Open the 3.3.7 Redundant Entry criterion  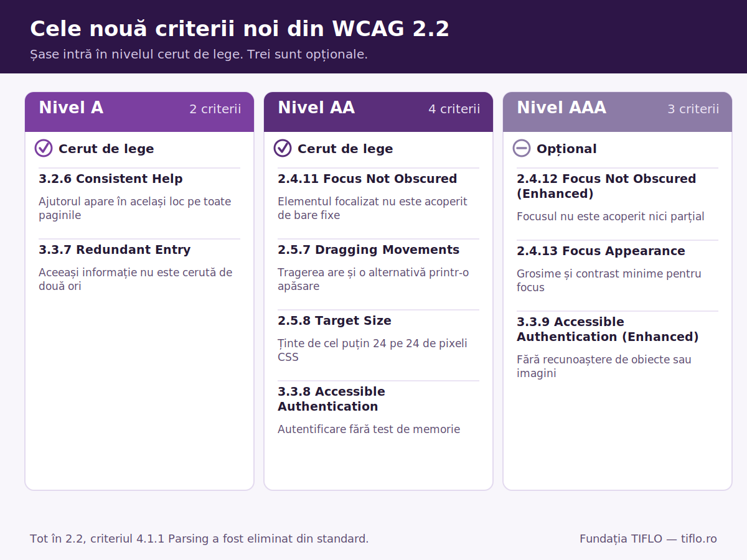[115, 250]
